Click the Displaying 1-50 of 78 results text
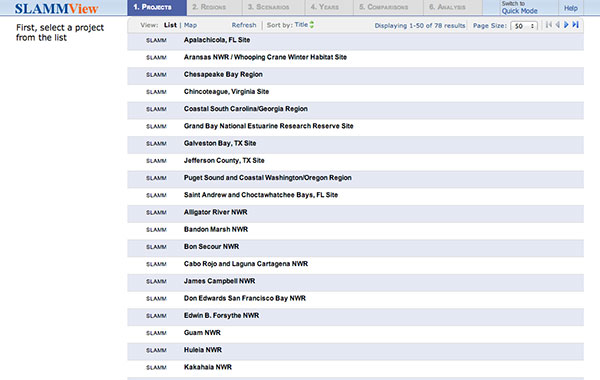 420,26
